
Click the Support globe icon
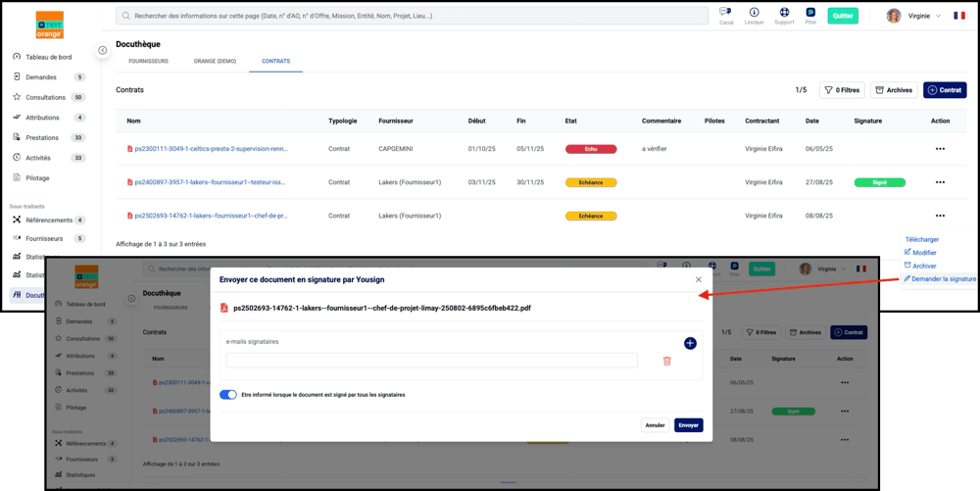tap(784, 13)
